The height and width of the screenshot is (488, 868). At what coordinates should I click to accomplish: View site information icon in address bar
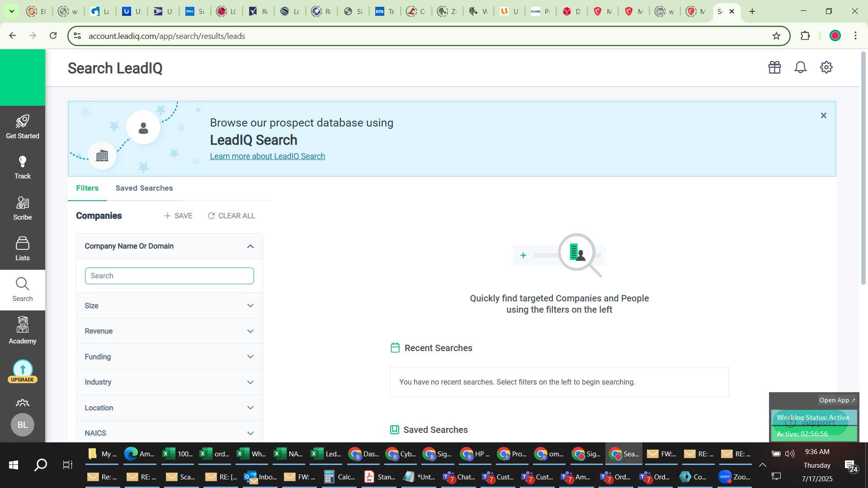tap(77, 36)
